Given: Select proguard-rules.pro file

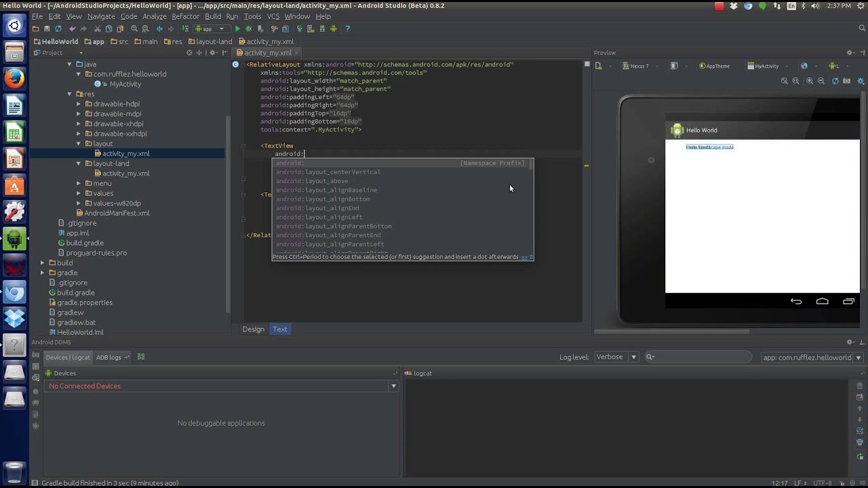Looking at the screenshot, I should point(96,253).
